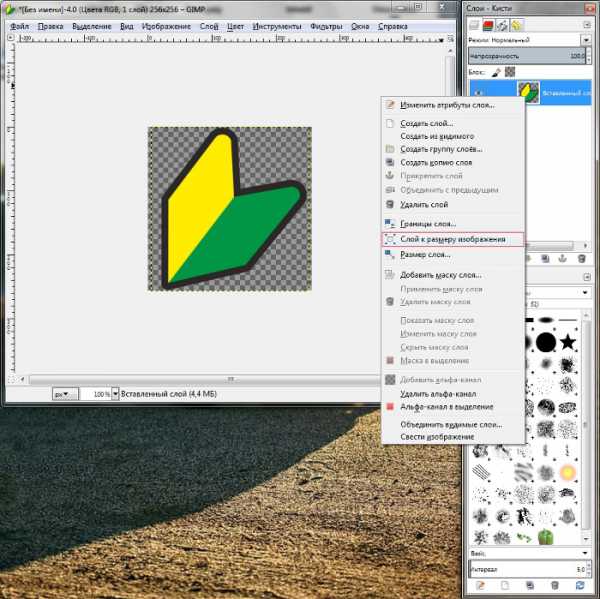Pick the horizontal ellipse brush in top row
The width and height of the screenshot is (600, 599).
(546, 320)
